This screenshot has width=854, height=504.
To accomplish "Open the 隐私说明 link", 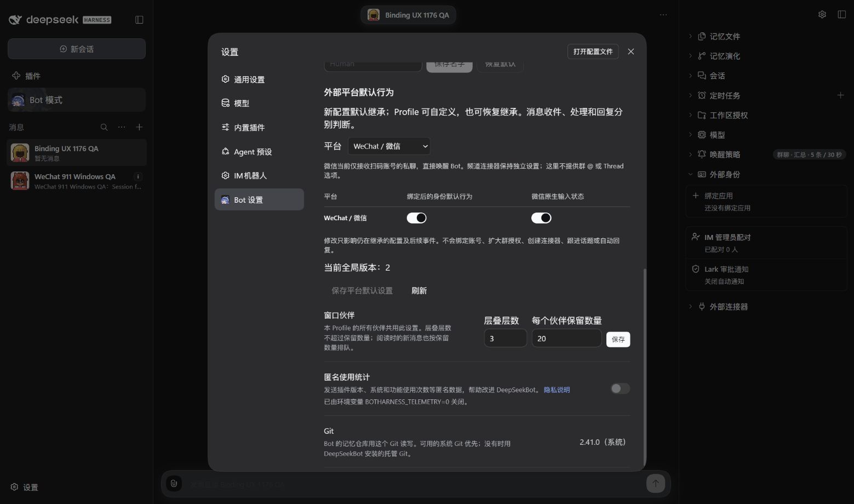I will tap(557, 390).
